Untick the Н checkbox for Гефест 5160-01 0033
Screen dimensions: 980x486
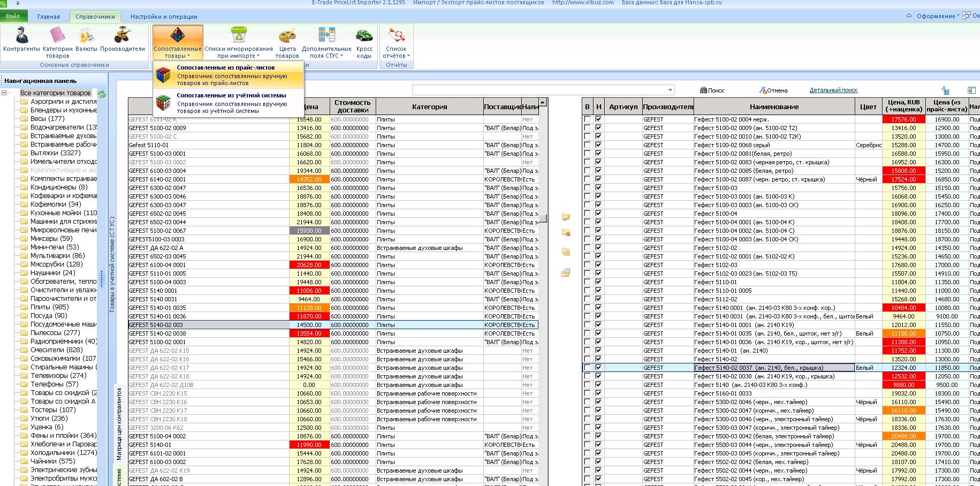[598, 393]
